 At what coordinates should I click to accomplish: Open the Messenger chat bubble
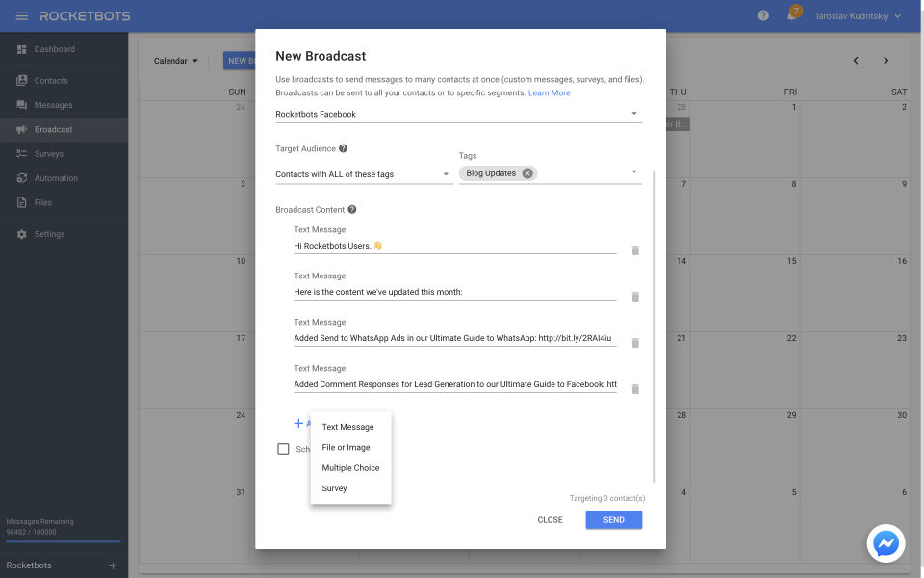(x=885, y=543)
